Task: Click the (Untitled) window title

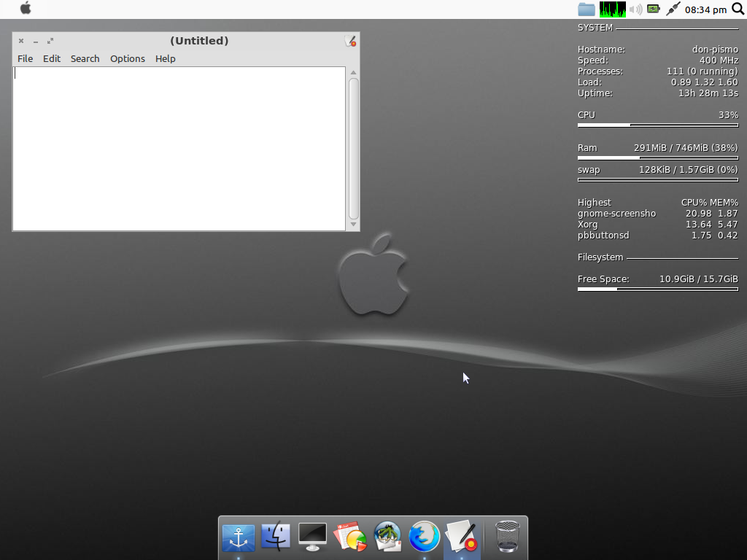Action: point(199,41)
